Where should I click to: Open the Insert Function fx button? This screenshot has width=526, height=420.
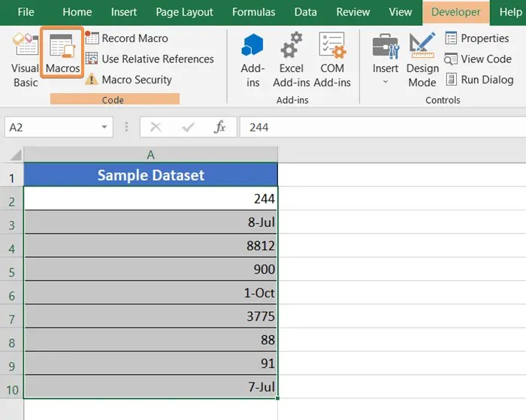tap(219, 127)
